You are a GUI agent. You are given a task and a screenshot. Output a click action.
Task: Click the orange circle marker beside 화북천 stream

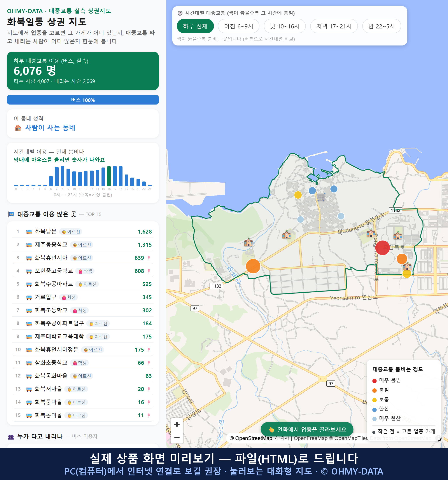point(253,266)
